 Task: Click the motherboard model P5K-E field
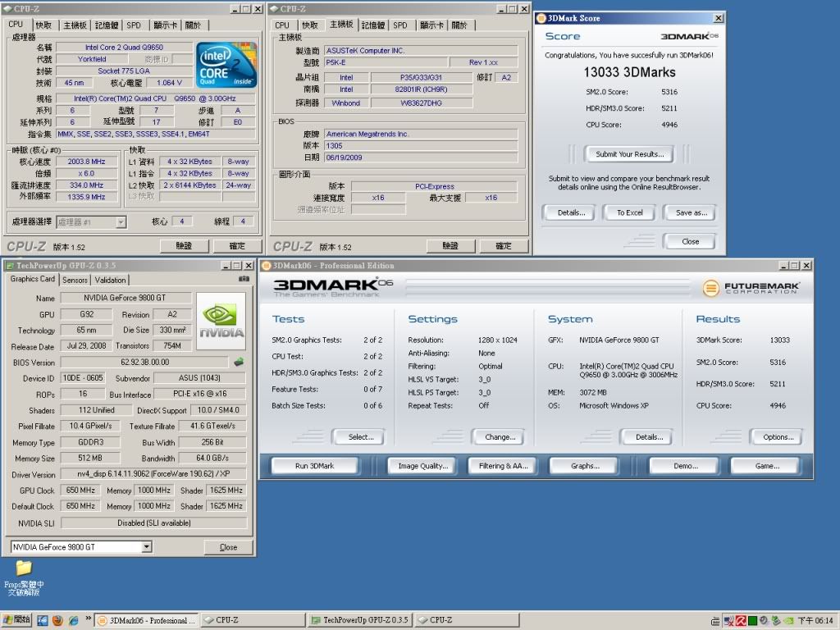pyautogui.click(x=386, y=62)
